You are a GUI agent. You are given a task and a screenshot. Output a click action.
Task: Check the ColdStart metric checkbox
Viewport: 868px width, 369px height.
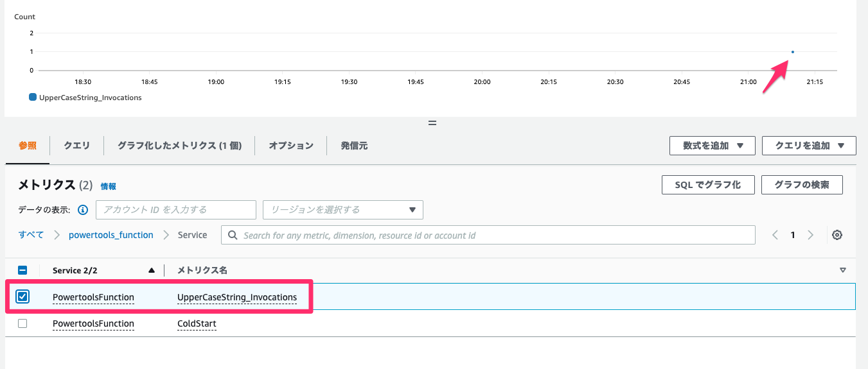pyautogui.click(x=22, y=323)
